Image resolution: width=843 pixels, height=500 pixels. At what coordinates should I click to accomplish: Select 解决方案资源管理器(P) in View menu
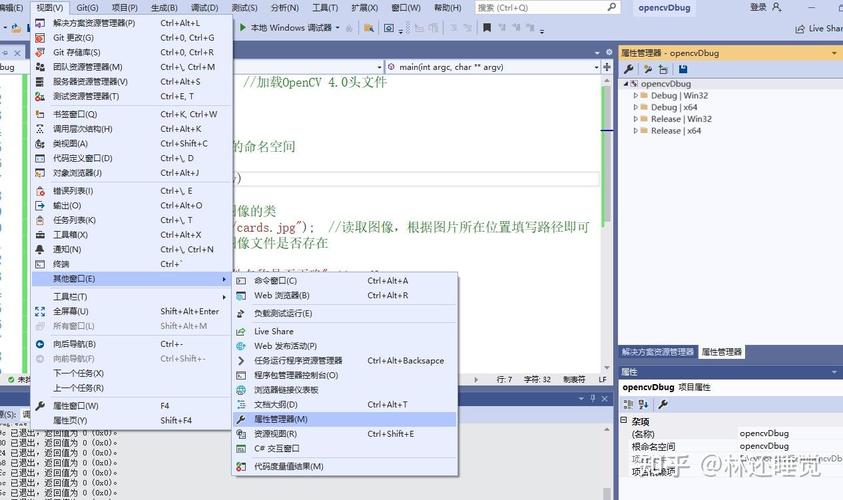[132, 23]
